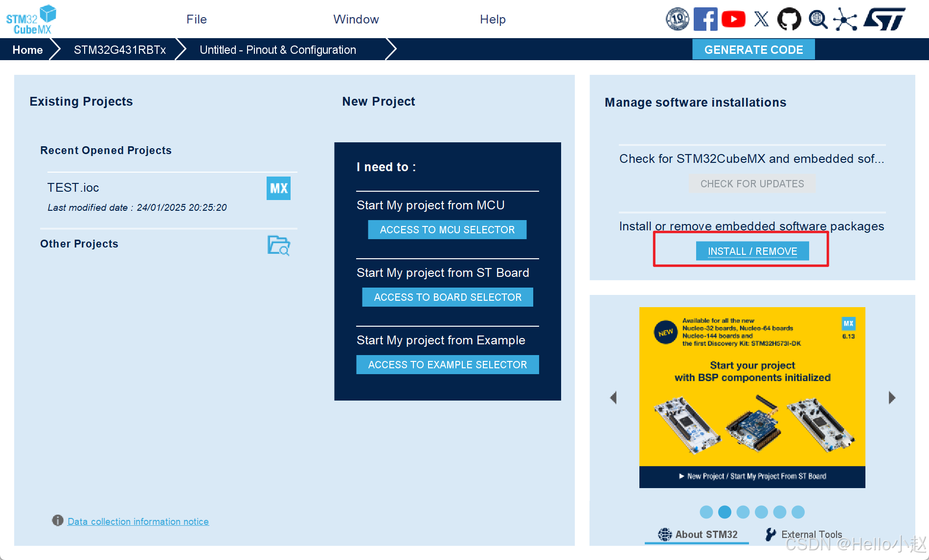
Task: Open the Facebook page icon
Action: [x=705, y=19]
